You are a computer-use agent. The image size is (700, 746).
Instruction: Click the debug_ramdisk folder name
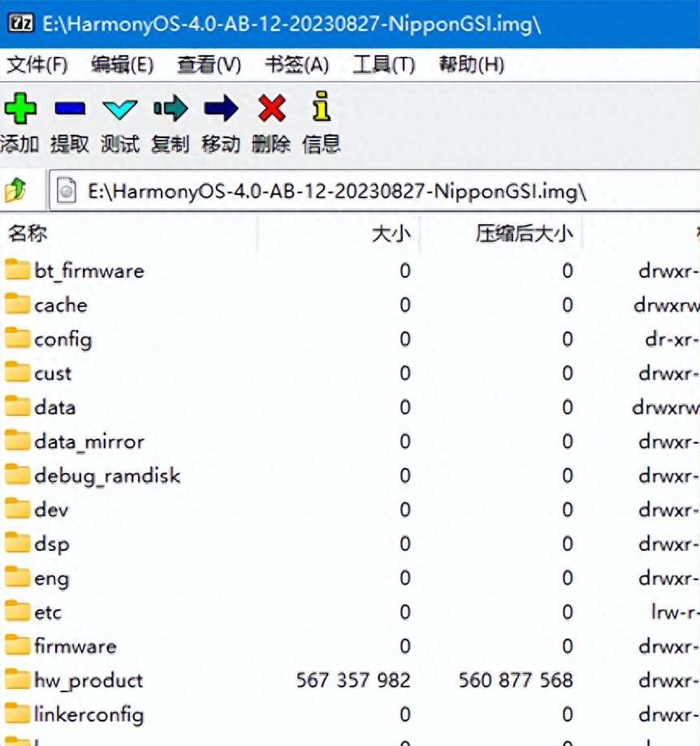(107, 475)
